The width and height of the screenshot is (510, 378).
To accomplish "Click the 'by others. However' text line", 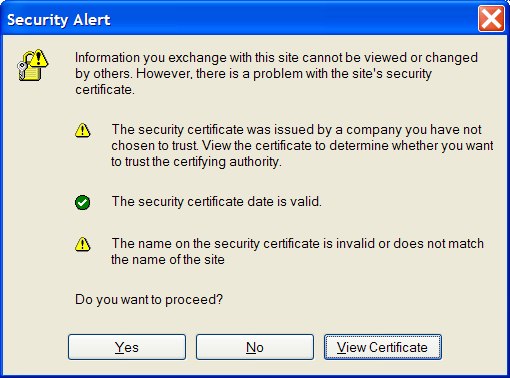I will (253, 73).
